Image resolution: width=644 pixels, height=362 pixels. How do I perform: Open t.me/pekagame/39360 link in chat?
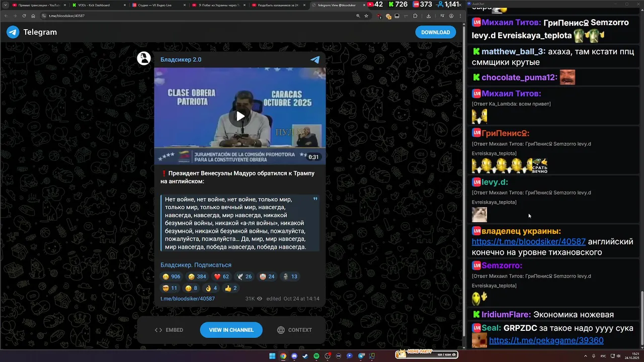click(x=546, y=340)
